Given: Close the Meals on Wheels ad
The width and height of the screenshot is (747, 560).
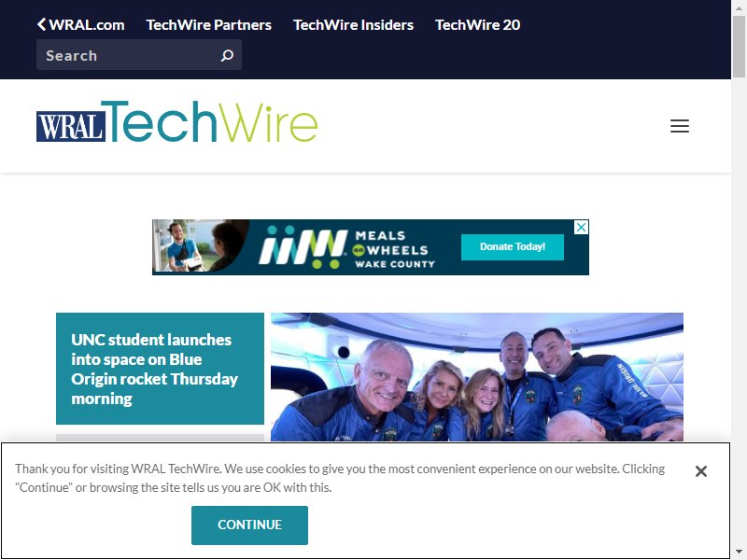Looking at the screenshot, I should pos(581,227).
